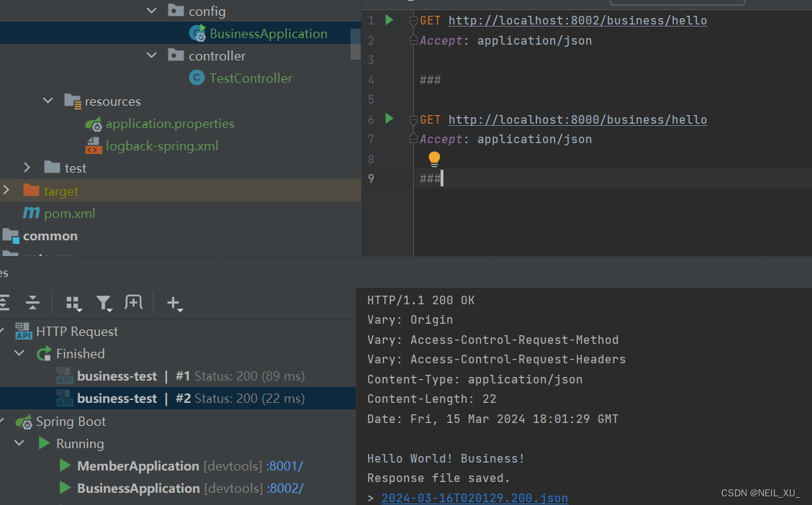
Task: Open pom.xml in the project tree
Action: click(69, 213)
